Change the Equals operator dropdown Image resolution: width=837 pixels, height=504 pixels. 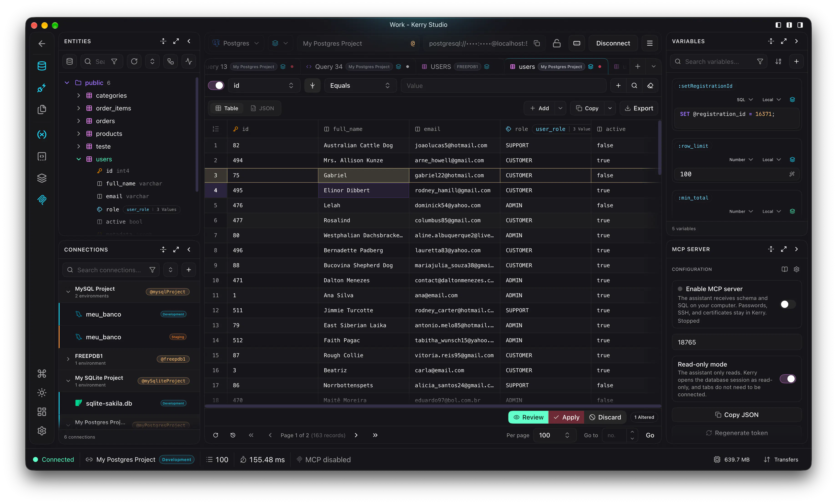tap(360, 85)
